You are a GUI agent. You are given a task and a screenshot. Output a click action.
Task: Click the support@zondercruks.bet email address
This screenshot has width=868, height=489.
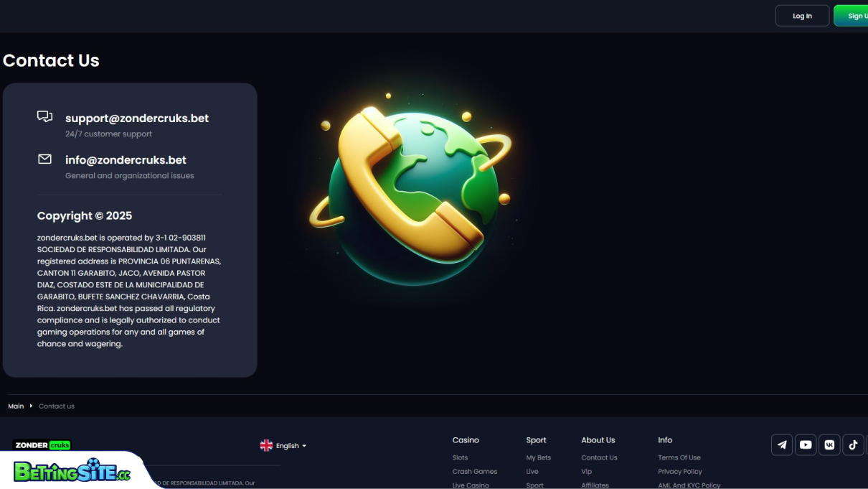136,118
